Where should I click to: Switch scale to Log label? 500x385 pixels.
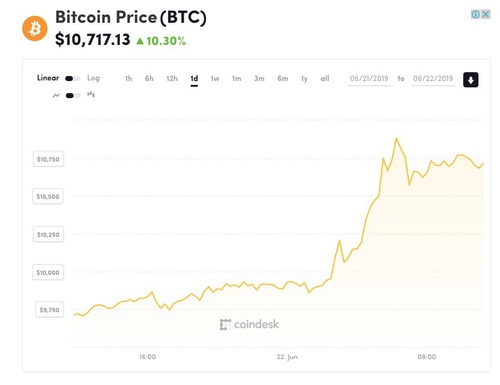(93, 78)
